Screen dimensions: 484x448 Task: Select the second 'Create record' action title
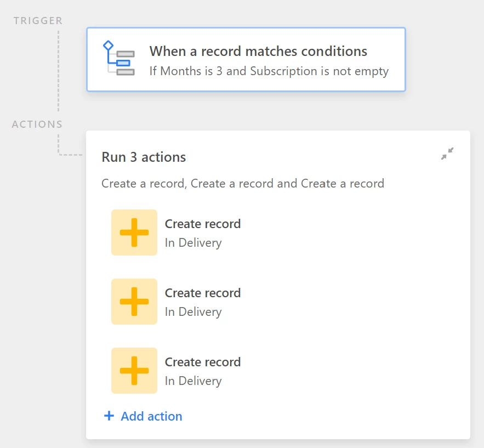pyautogui.click(x=203, y=293)
